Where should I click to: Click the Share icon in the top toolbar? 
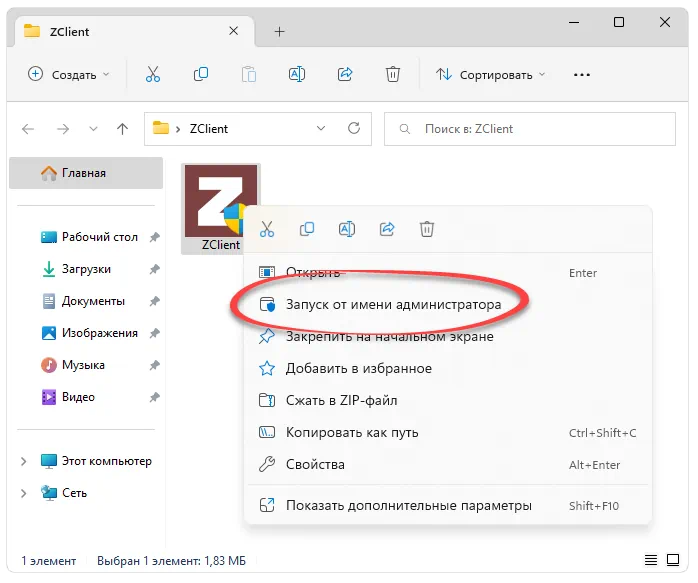click(345, 74)
